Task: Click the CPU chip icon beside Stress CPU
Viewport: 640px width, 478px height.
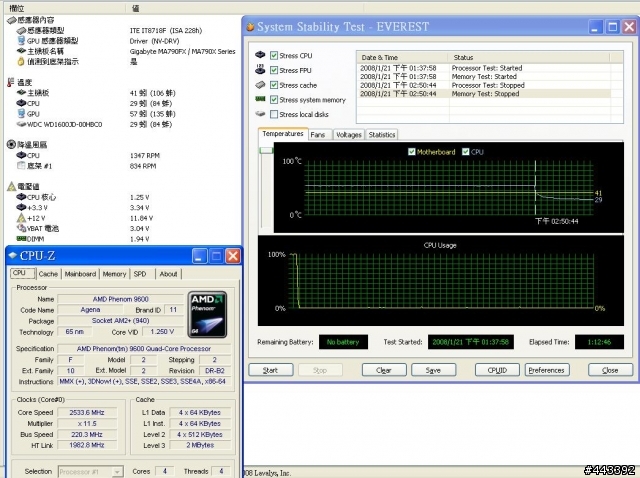Action: (x=260, y=55)
